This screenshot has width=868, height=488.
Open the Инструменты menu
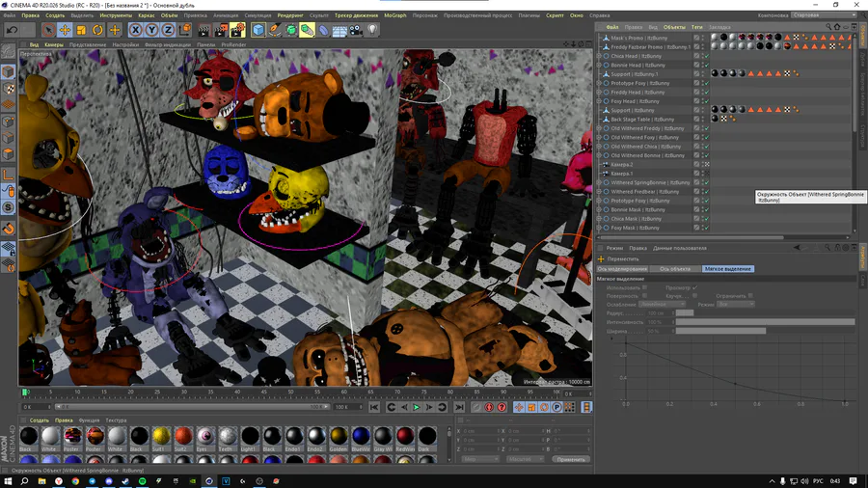pyautogui.click(x=116, y=15)
